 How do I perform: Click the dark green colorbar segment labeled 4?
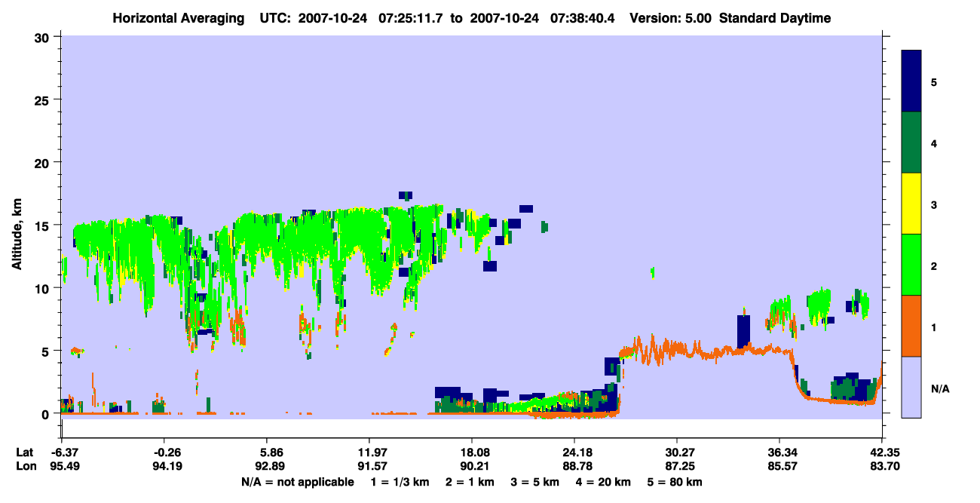click(911, 143)
